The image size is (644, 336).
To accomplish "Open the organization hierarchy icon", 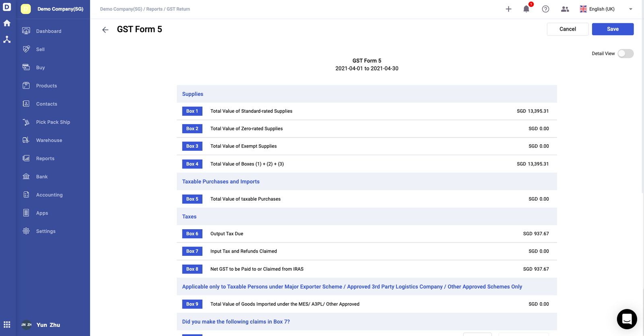I will pos(7,39).
